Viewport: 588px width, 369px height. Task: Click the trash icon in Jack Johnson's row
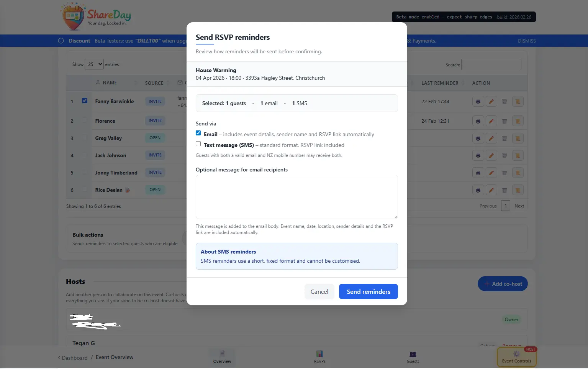coord(504,156)
